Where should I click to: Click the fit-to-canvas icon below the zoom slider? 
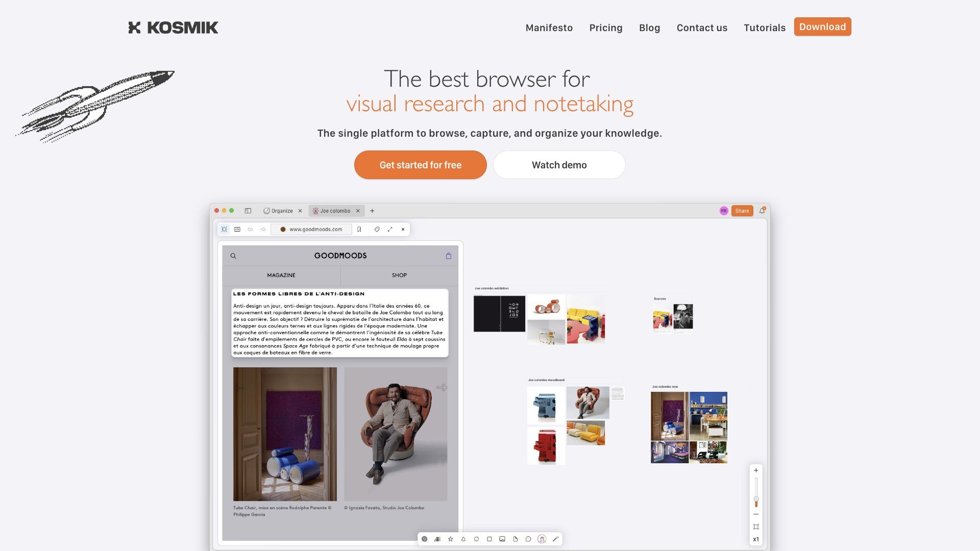coord(755,527)
